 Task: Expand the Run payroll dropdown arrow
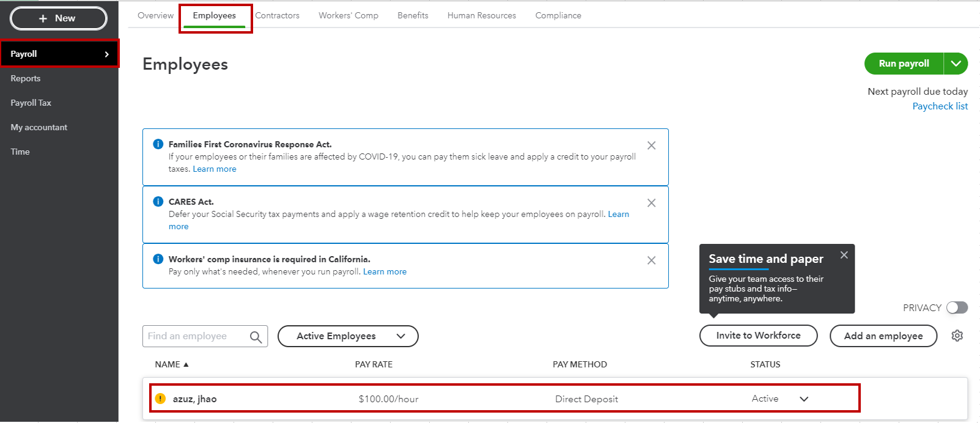pyautogui.click(x=956, y=64)
